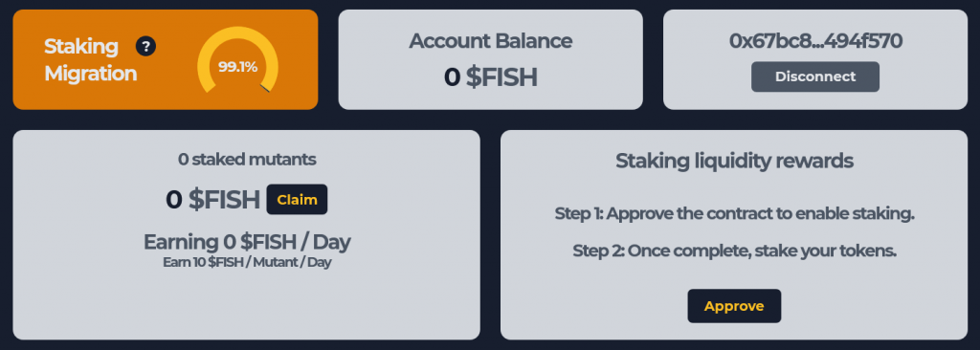
Task: Click Step 1 approve contract instruction
Action: [x=734, y=214]
